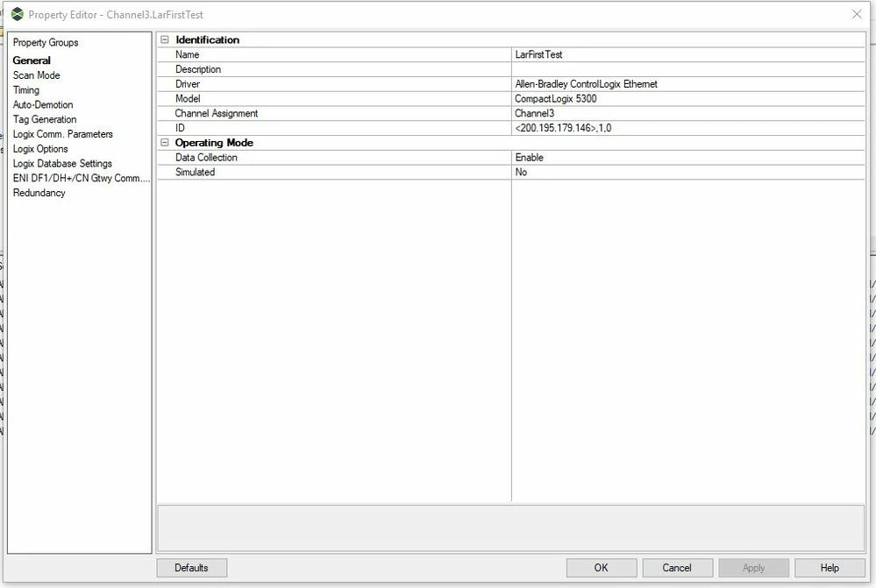Screen dimensions: 876x588
Task: Click the Apply button
Action: tap(753, 568)
